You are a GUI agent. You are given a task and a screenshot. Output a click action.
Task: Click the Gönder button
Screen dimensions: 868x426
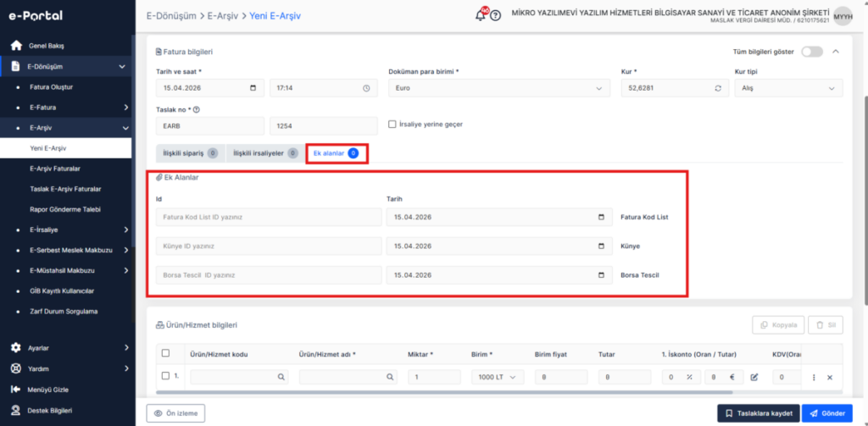tap(827, 413)
